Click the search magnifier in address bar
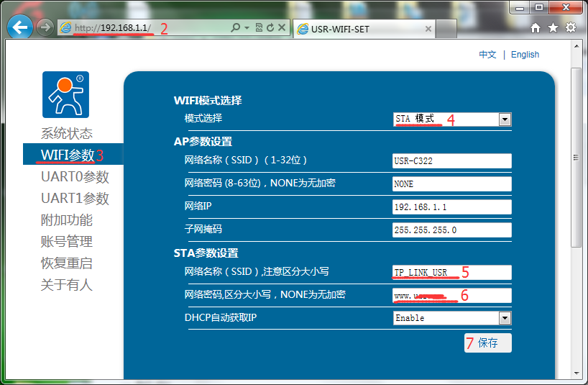Screen dimensions: 588x385 click(x=235, y=28)
